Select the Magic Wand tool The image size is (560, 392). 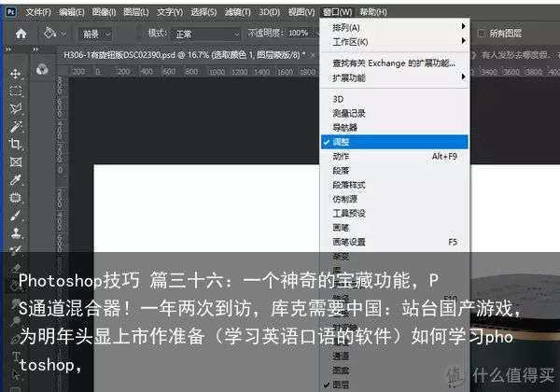[15, 126]
